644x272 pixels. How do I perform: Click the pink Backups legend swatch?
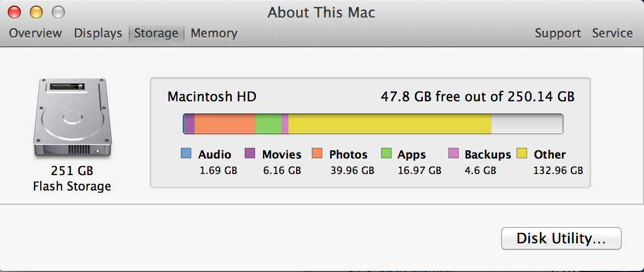454,154
